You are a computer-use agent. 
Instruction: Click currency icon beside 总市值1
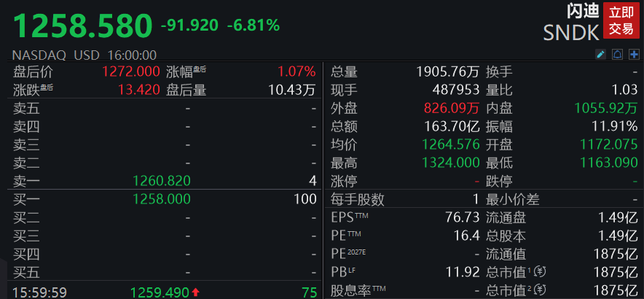[x=541, y=272]
